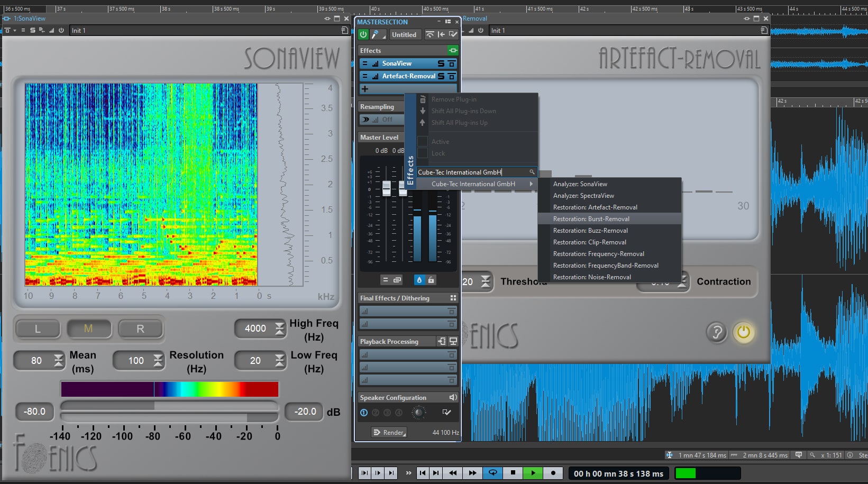Viewport: 868px width, 484px height.
Task: Click the speaker icon on Speaker Configuration header
Action: (453, 397)
